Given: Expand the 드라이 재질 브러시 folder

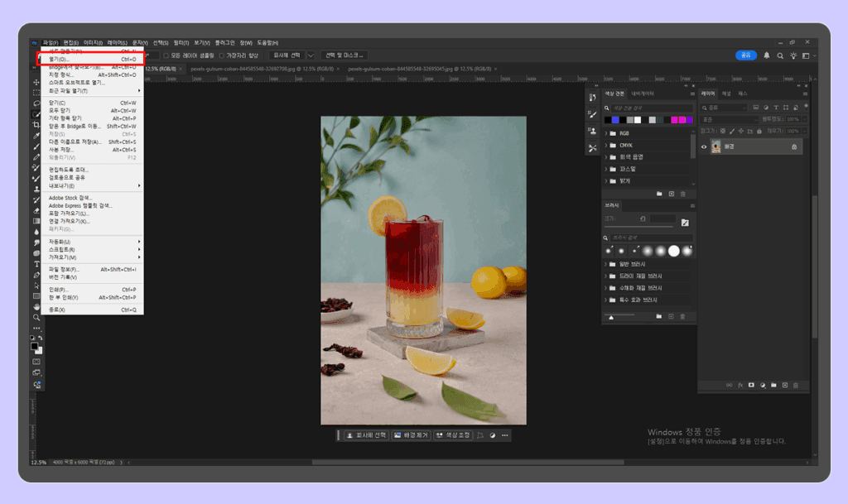Looking at the screenshot, I should (x=605, y=276).
